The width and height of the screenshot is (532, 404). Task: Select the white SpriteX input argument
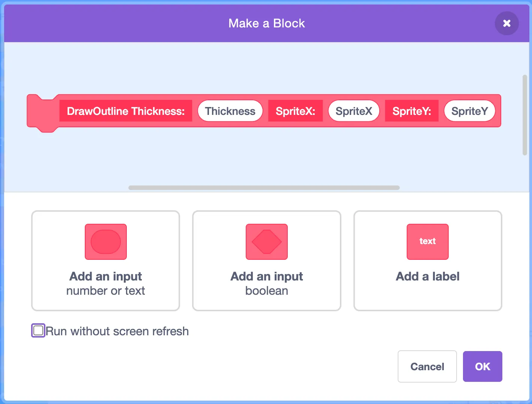pos(354,111)
